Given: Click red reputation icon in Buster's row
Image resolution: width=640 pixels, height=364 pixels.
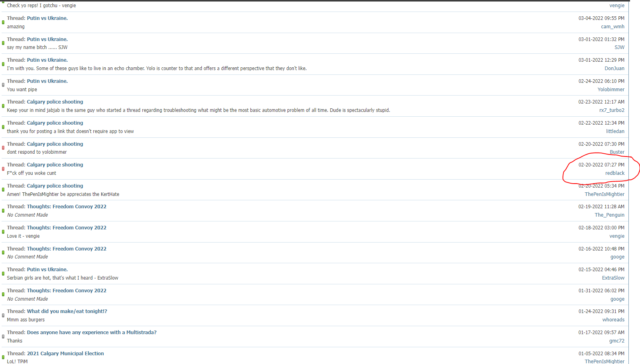Looking at the screenshot, I should 3,148.
